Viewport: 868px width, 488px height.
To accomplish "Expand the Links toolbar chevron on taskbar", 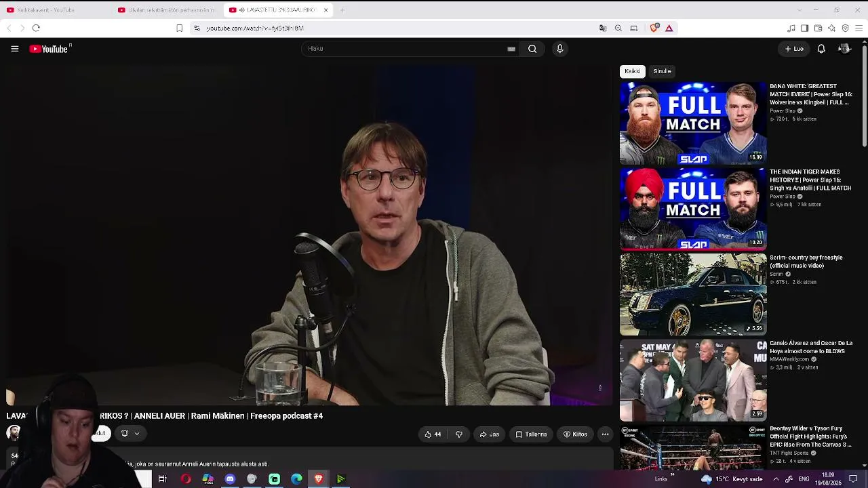I will click(x=672, y=474).
